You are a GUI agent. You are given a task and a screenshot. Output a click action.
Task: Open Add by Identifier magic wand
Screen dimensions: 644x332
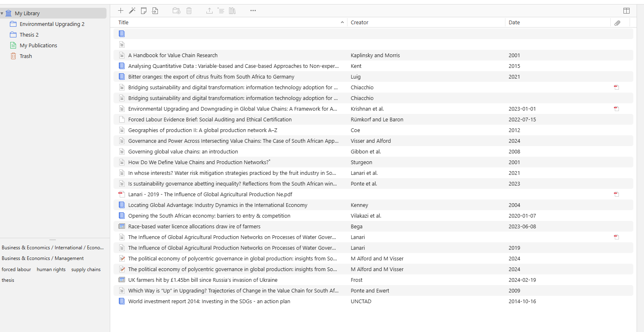point(132,11)
